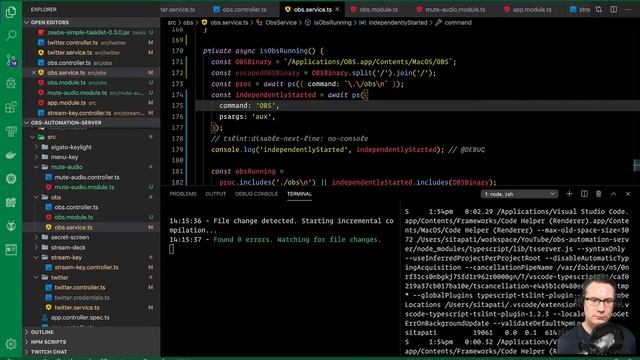
Task: Split the editor to the right
Action: [613, 9]
